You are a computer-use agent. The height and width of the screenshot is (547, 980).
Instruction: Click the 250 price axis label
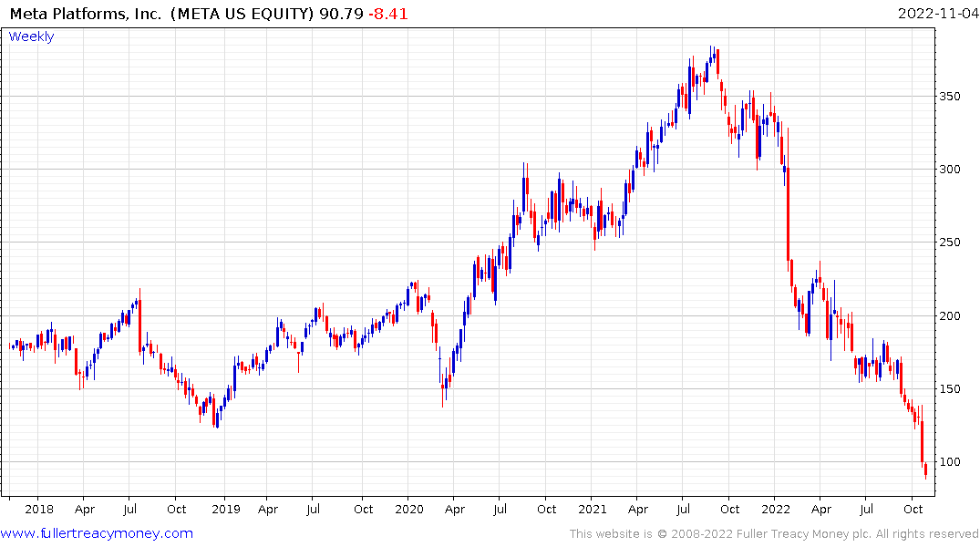tap(950, 243)
